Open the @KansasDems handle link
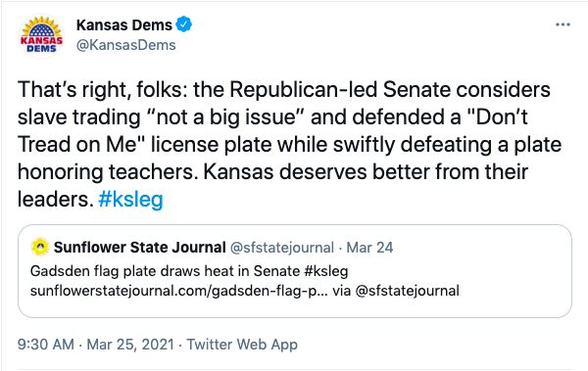This screenshot has width=588, height=371. [x=126, y=45]
